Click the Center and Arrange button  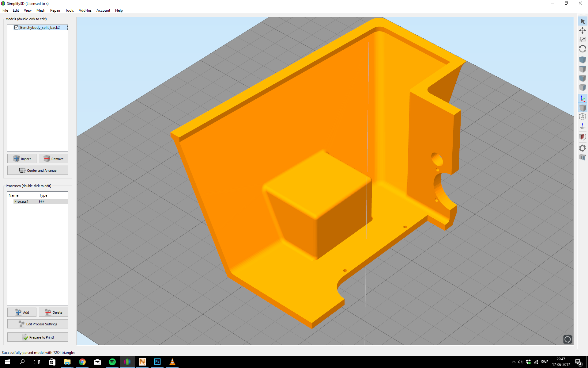(x=38, y=170)
